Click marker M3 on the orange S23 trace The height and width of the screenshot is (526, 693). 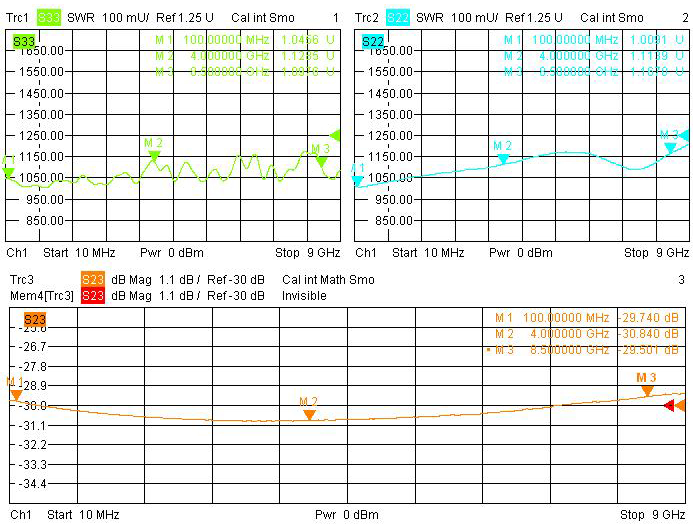coord(647,390)
